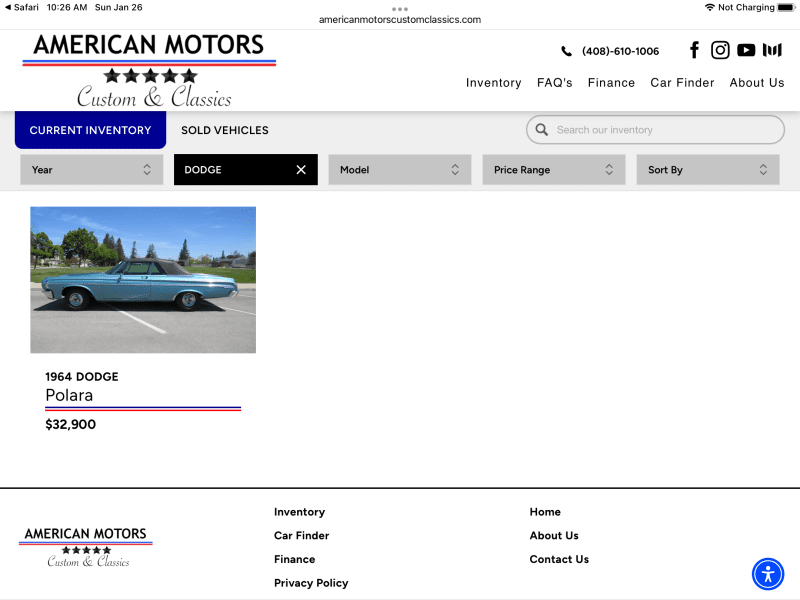The width and height of the screenshot is (800, 600).
Task: Open the Instagram profile icon
Action: click(720, 50)
